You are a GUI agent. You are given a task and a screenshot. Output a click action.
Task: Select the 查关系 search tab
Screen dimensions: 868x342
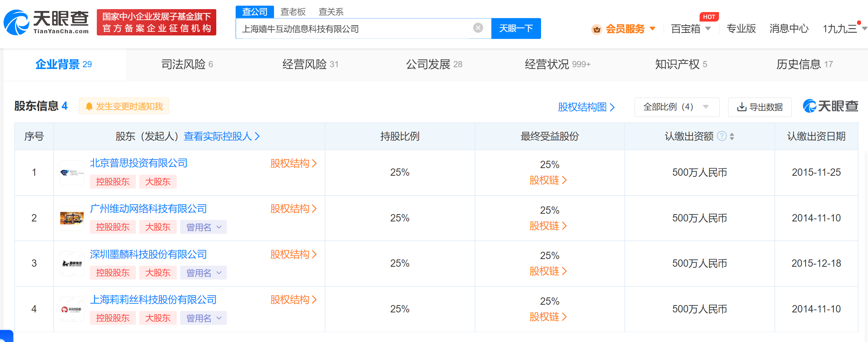[x=331, y=12]
